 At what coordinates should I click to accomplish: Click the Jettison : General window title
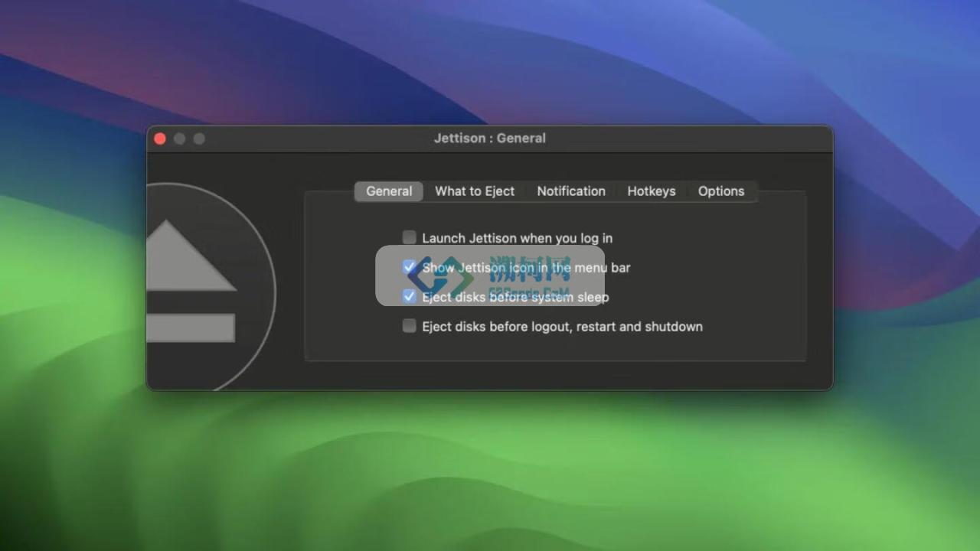coord(490,139)
